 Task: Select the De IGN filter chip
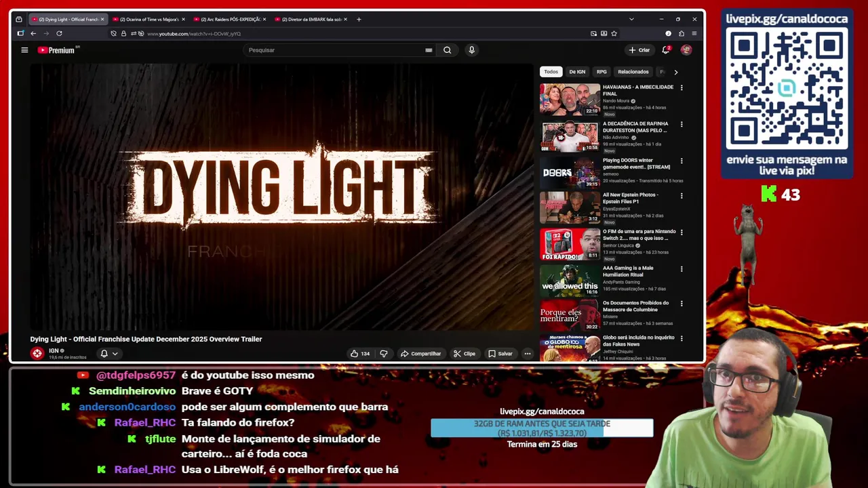(x=577, y=71)
